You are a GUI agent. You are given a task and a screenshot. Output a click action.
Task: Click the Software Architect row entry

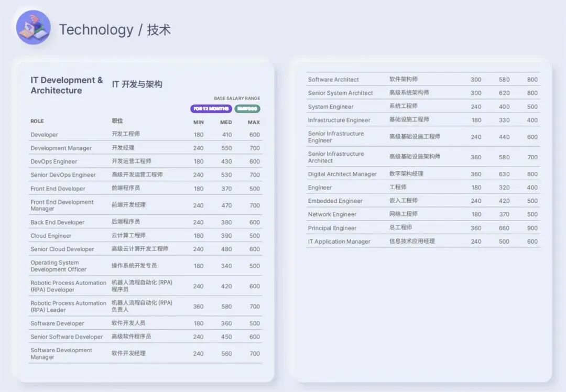tap(333, 79)
